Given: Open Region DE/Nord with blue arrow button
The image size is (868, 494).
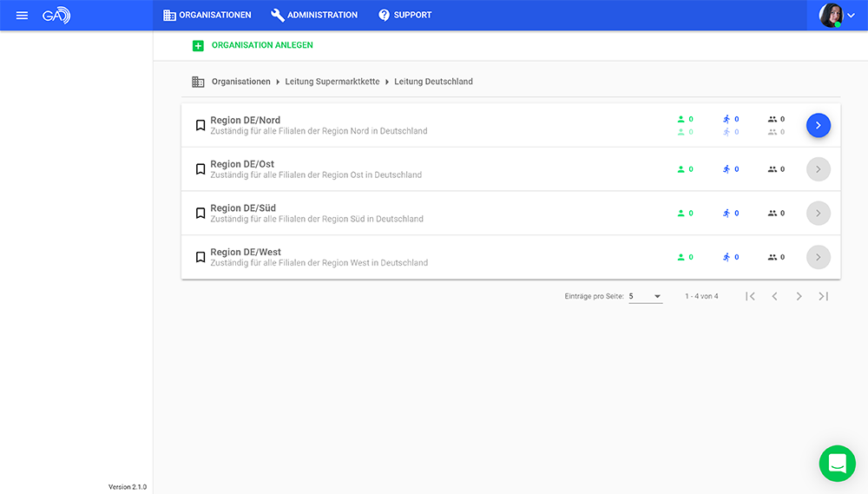Looking at the screenshot, I should 818,125.
